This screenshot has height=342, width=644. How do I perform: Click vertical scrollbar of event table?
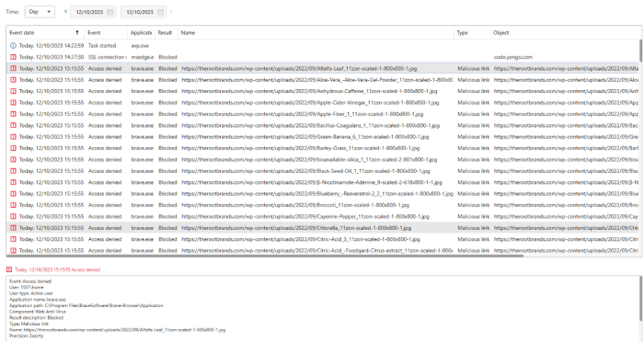pos(640,51)
